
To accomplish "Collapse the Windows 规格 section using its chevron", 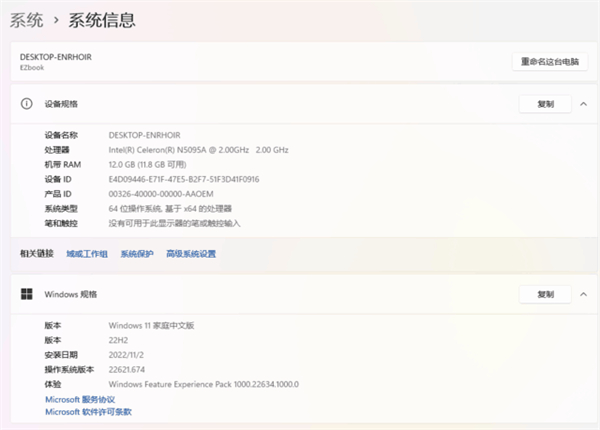I will pyautogui.click(x=582, y=295).
